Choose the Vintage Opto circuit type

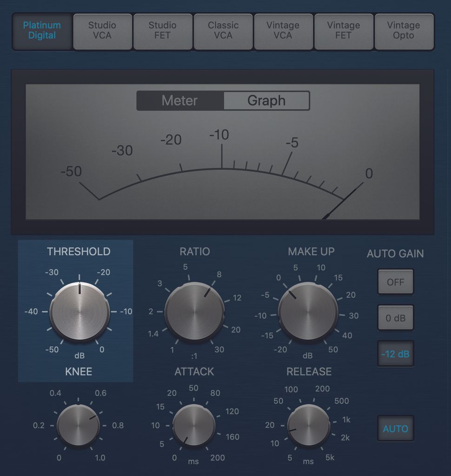coord(404,31)
